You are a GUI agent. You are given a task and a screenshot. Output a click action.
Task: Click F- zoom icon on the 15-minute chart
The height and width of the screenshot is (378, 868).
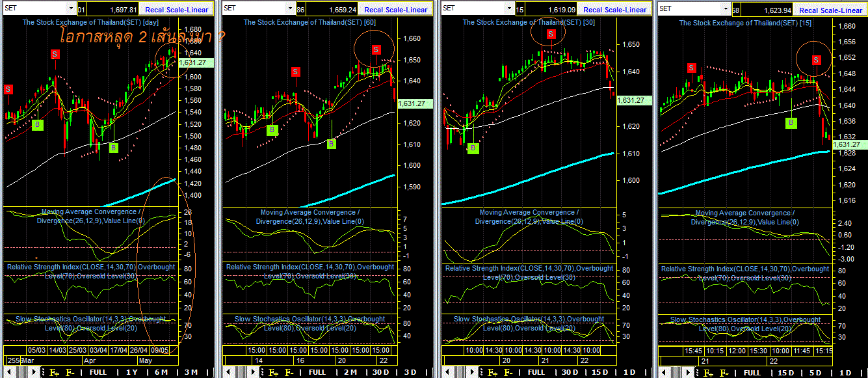click(x=724, y=372)
